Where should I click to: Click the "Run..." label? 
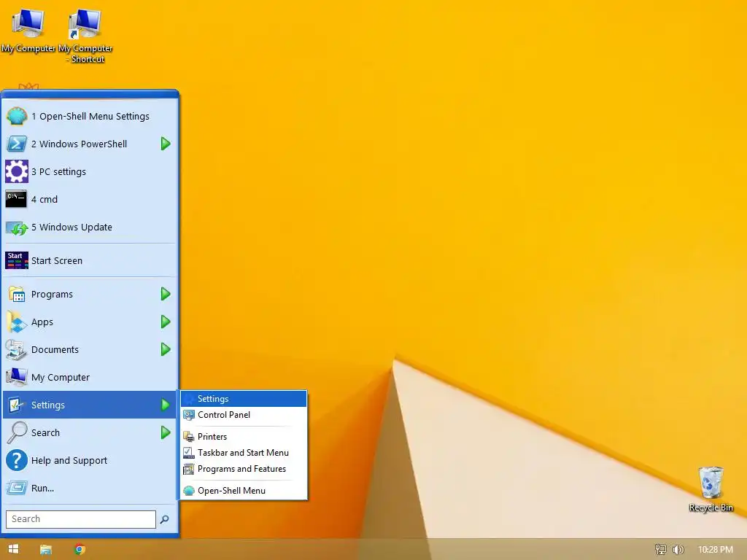42,488
